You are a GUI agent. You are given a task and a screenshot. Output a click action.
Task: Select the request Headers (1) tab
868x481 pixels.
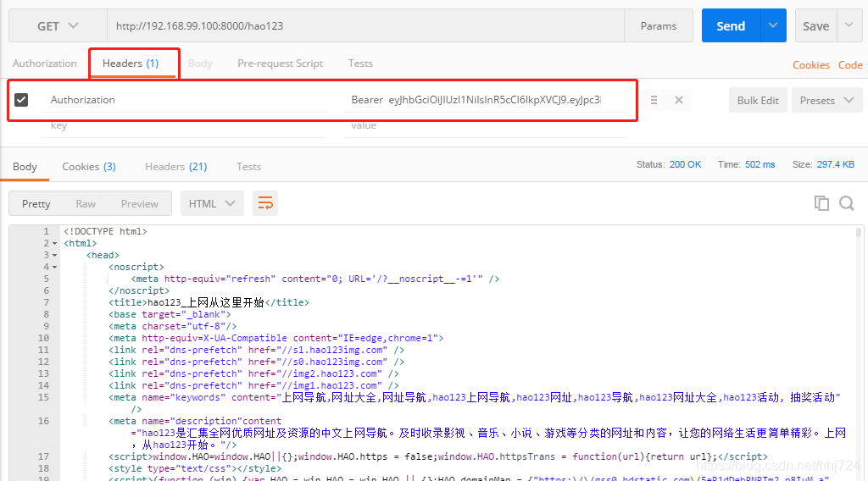click(x=131, y=64)
